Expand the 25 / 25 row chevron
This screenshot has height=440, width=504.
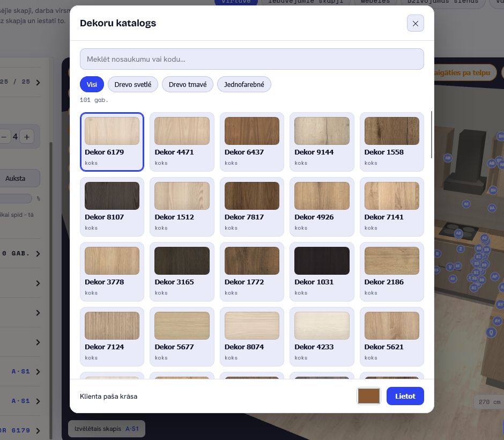point(38,83)
